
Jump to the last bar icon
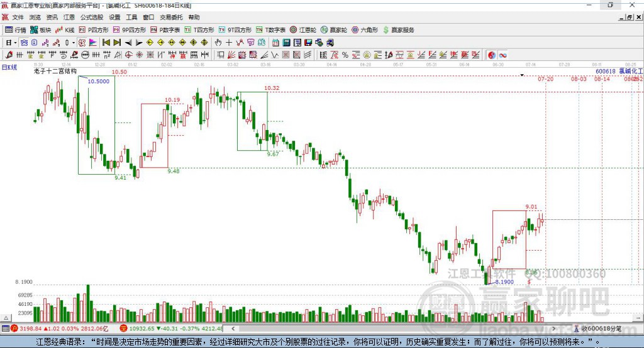[117, 42]
